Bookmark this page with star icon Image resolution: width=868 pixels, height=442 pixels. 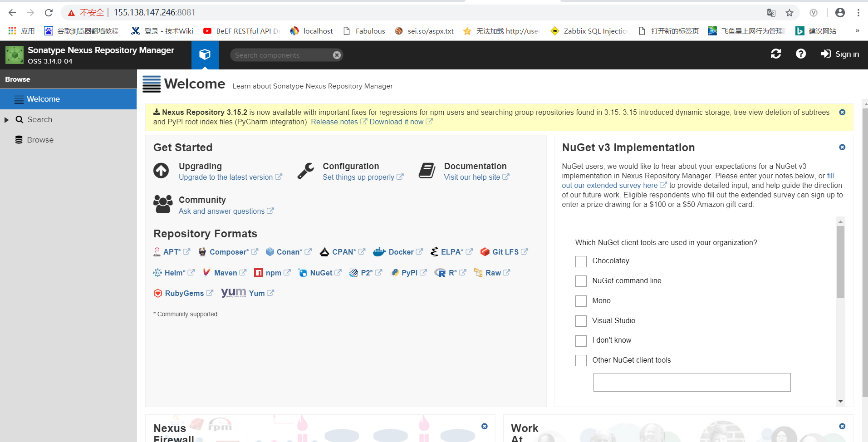pos(790,13)
